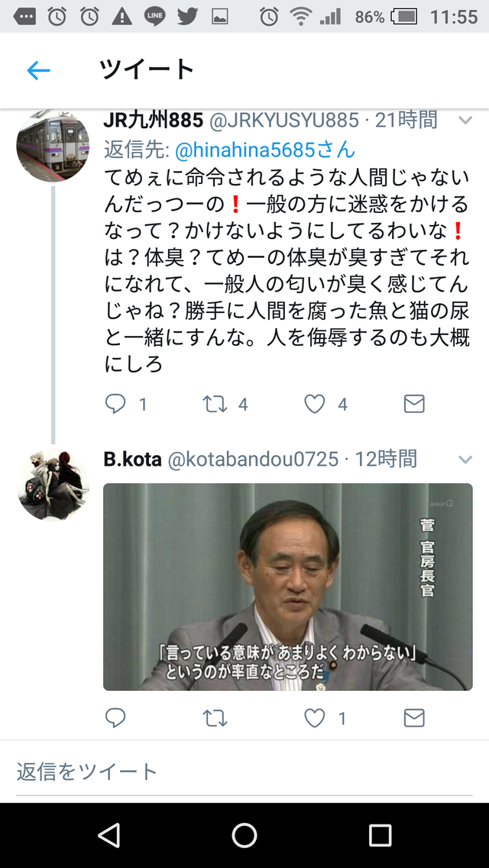Reply to the JR九州885 tweet
The width and height of the screenshot is (489, 868).
click(x=115, y=404)
